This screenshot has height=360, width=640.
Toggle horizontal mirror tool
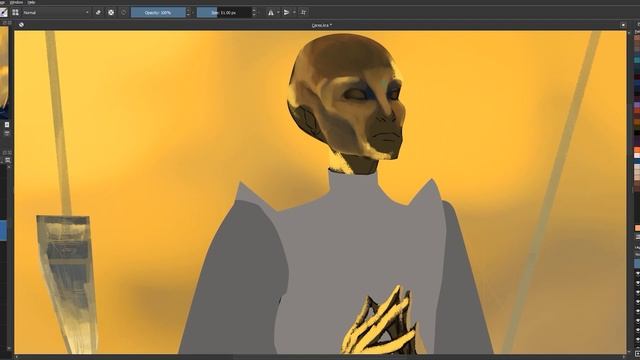271,13
